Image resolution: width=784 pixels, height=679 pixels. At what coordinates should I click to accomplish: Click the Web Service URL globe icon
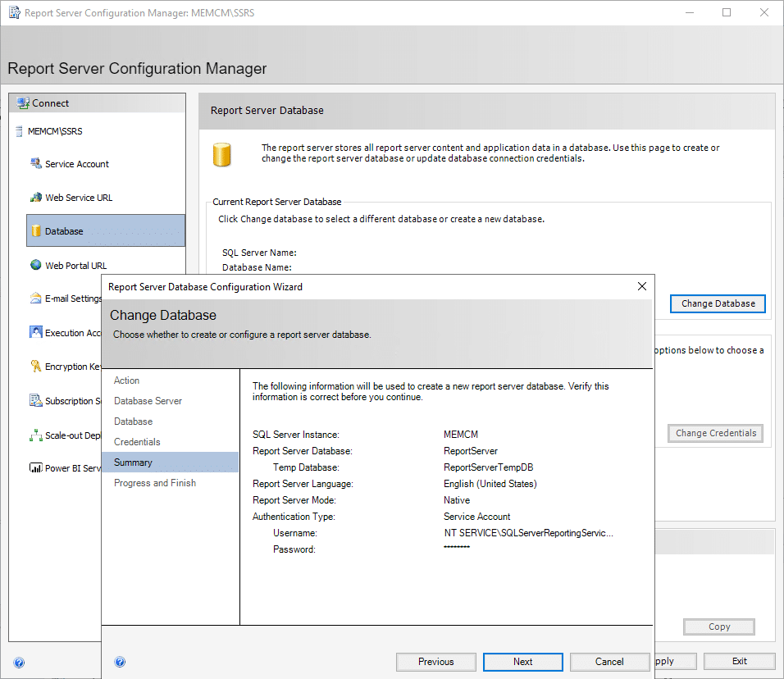pyautogui.click(x=36, y=198)
